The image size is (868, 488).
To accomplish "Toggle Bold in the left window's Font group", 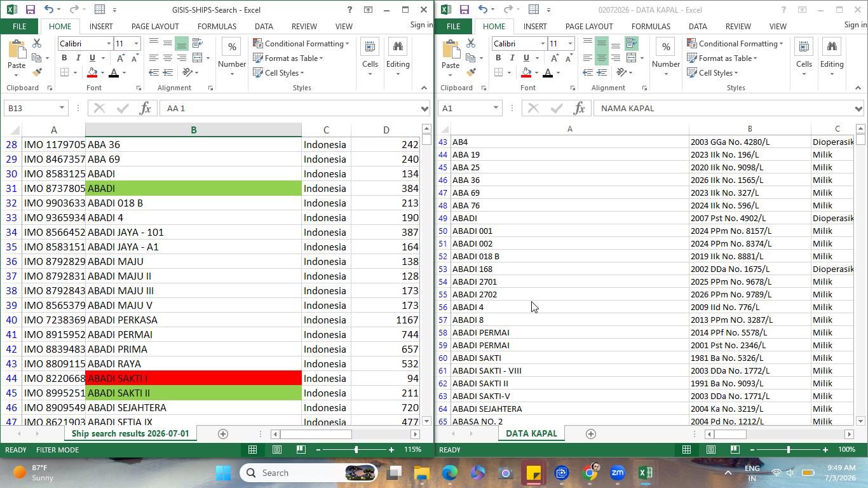I will [x=64, y=58].
